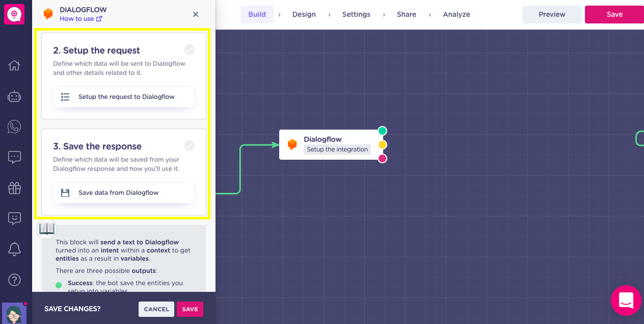The height and width of the screenshot is (324, 644).
Task: Open the Settings tab
Action: coord(356,14)
